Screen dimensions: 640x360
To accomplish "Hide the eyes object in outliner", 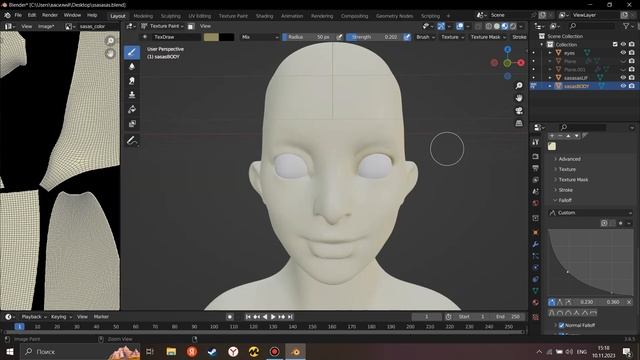I will point(623,53).
